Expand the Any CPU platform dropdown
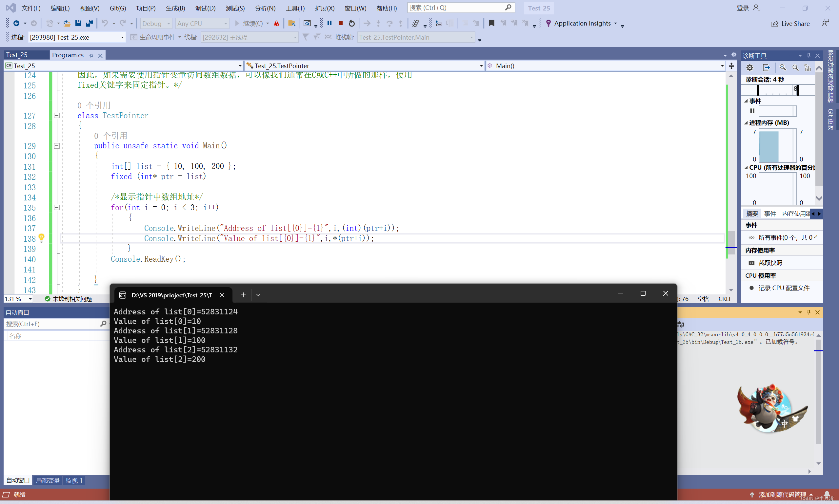 tap(225, 23)
